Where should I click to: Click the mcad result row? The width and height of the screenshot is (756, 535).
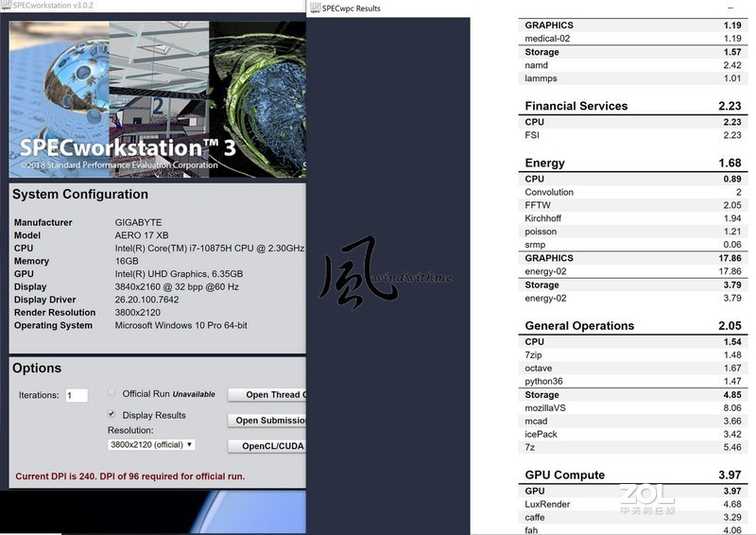[633, 422]
